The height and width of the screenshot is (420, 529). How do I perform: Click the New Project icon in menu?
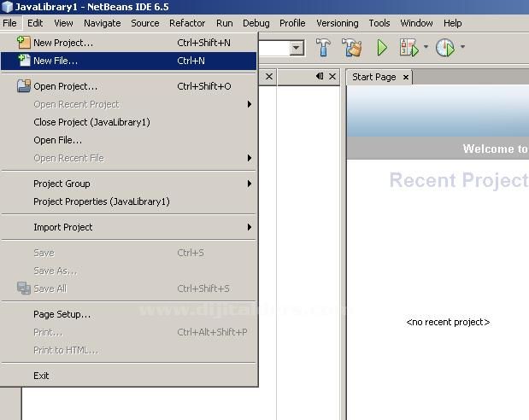tap(24, 43)
